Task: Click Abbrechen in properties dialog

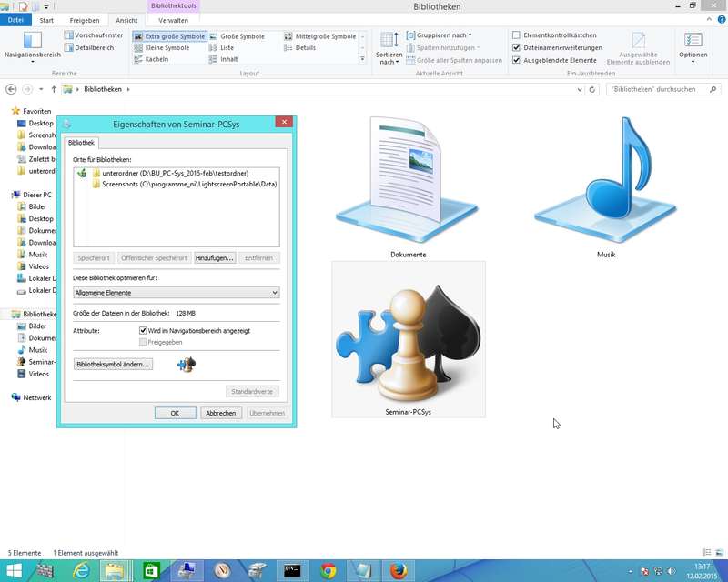Action: 221,413
